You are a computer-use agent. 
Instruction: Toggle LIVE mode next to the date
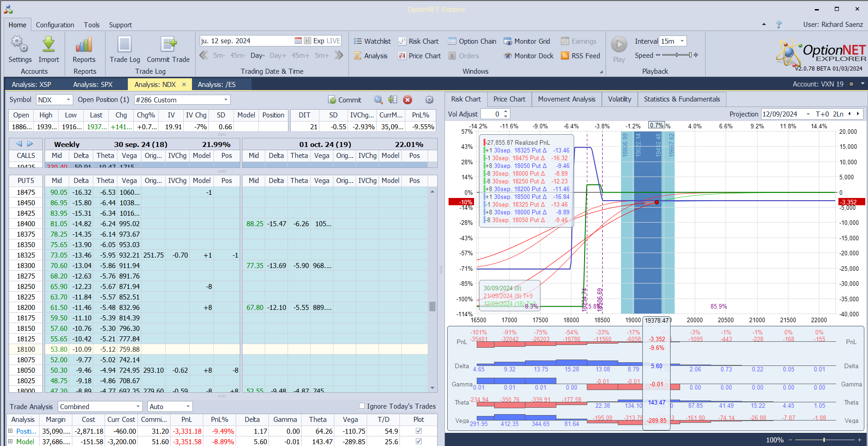333,41
